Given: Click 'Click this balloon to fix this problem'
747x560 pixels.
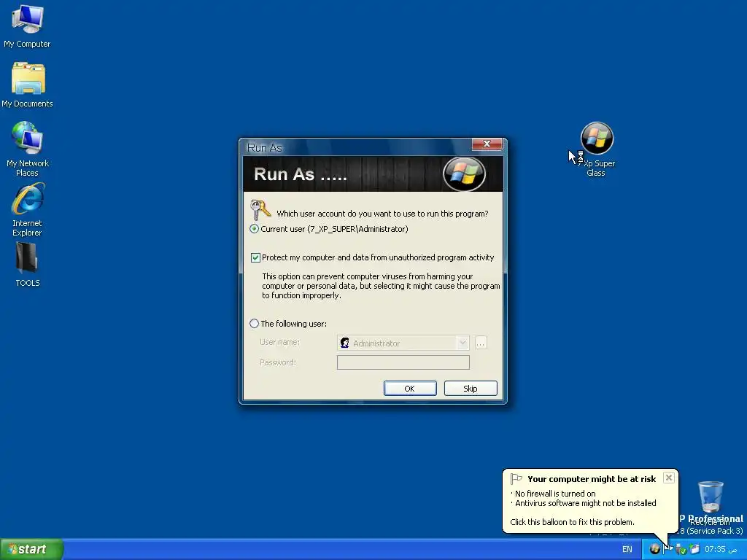Looking at the screenshot, I should coord(572,522).
